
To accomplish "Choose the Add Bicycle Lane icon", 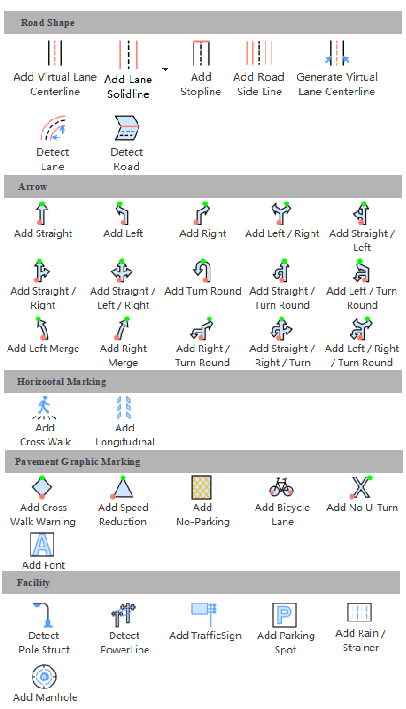I will 282,487.
